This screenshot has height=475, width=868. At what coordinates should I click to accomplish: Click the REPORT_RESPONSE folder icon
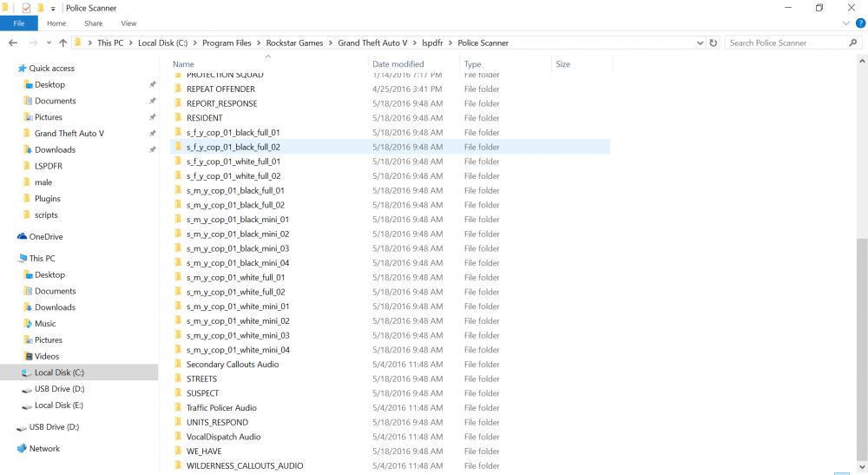click(x=178, y=103)
